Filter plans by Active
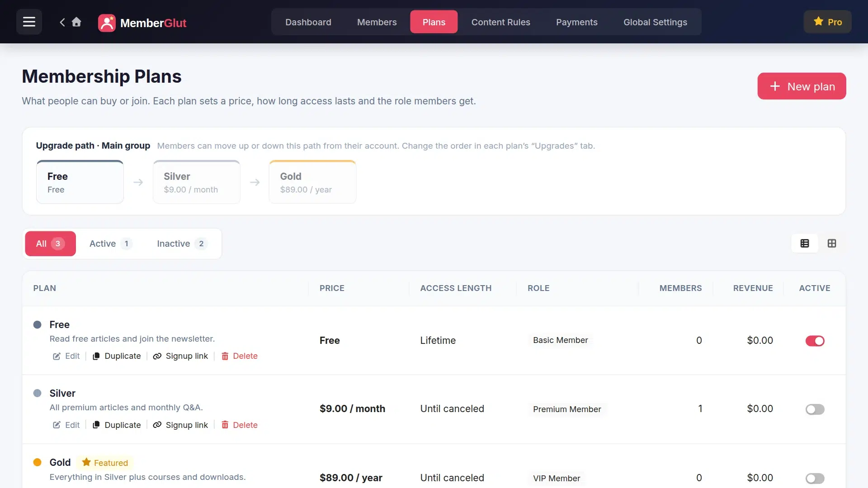The height and width of the screenshot is (488, 868). [x=111, y=244]
